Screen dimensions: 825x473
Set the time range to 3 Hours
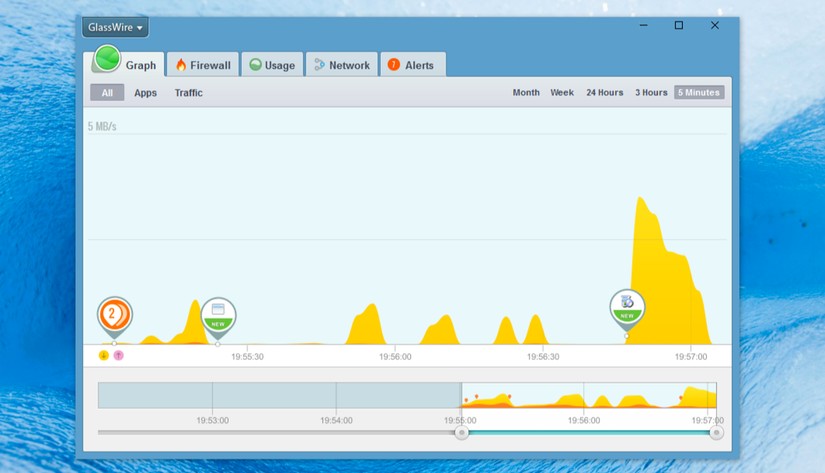click(651, 92)
